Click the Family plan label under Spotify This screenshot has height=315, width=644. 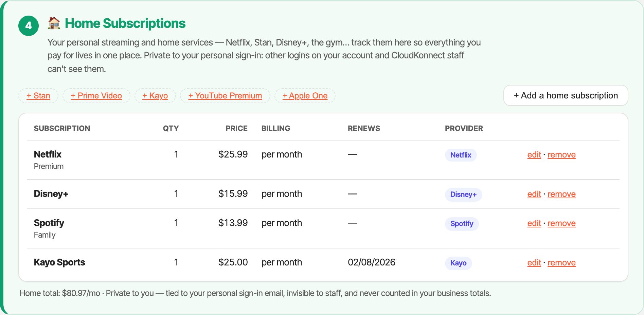pyautogui.click(x=44, y=235)
